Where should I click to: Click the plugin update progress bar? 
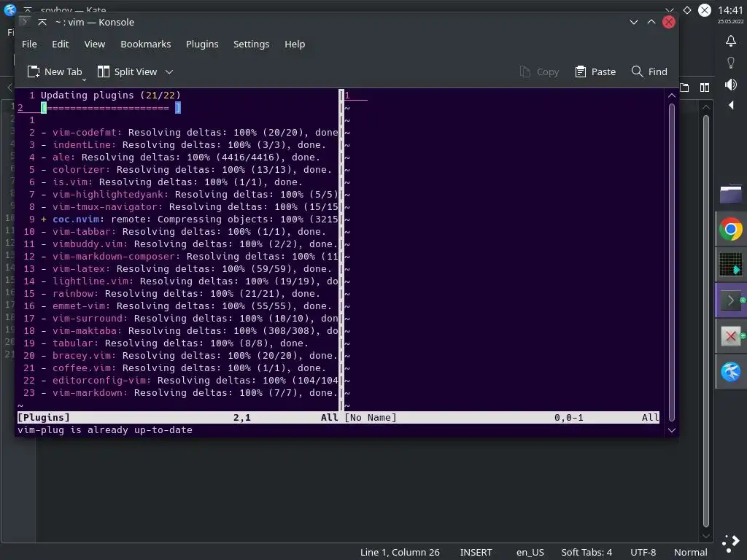[x=111, y=108]
